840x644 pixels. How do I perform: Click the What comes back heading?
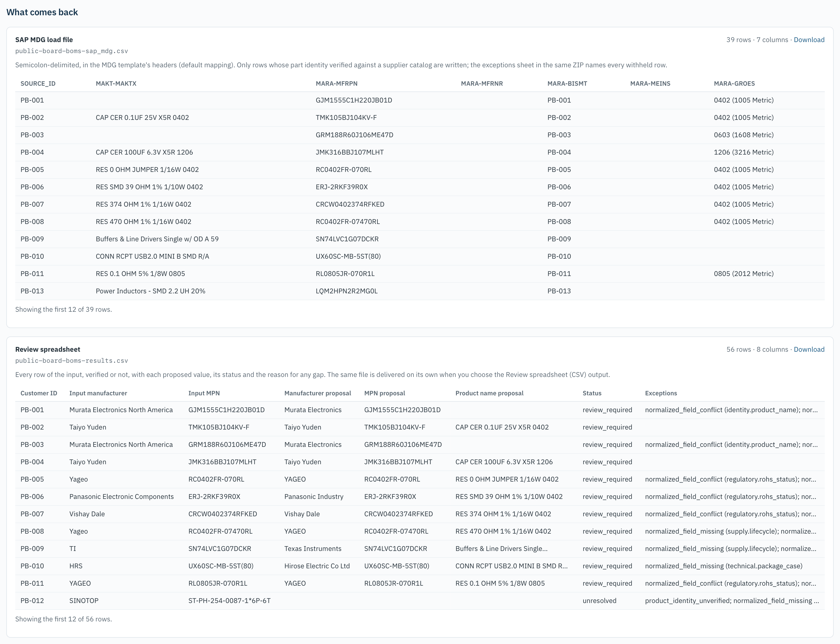point(42,12)
